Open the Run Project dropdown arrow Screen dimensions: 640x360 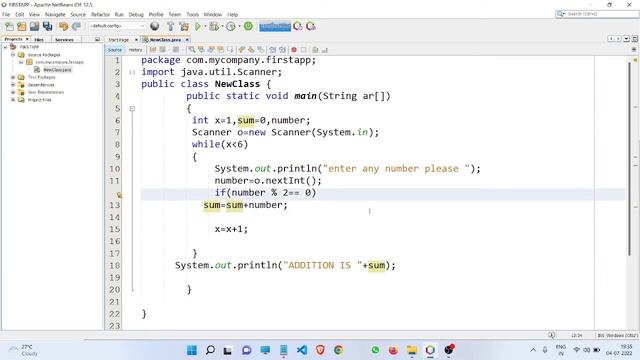tap(204, 27)
